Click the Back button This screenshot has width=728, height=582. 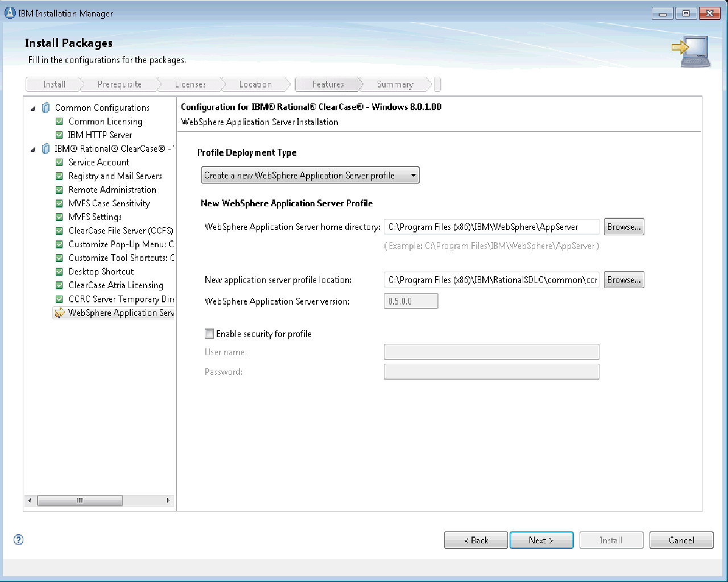tap(476, 540)
